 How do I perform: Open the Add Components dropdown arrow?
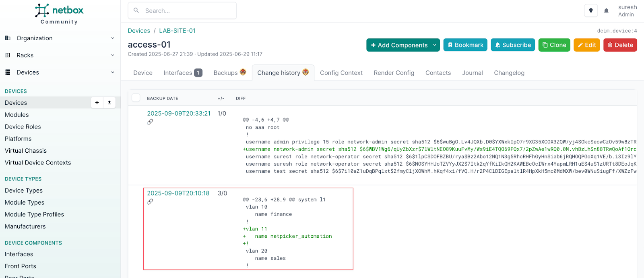click(x=435, y=45)
